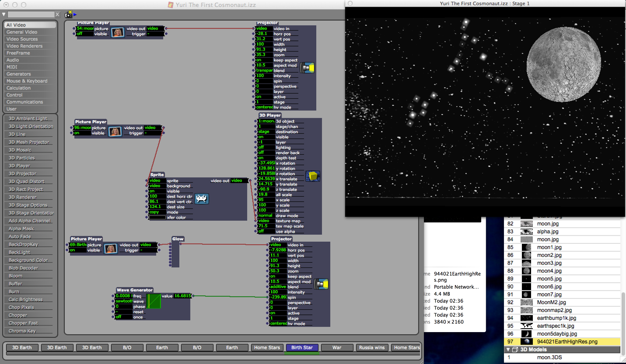Click thumbnail of earthspec1k.jpg row
This screenshot has width=626, height=364.
[526, 326]
